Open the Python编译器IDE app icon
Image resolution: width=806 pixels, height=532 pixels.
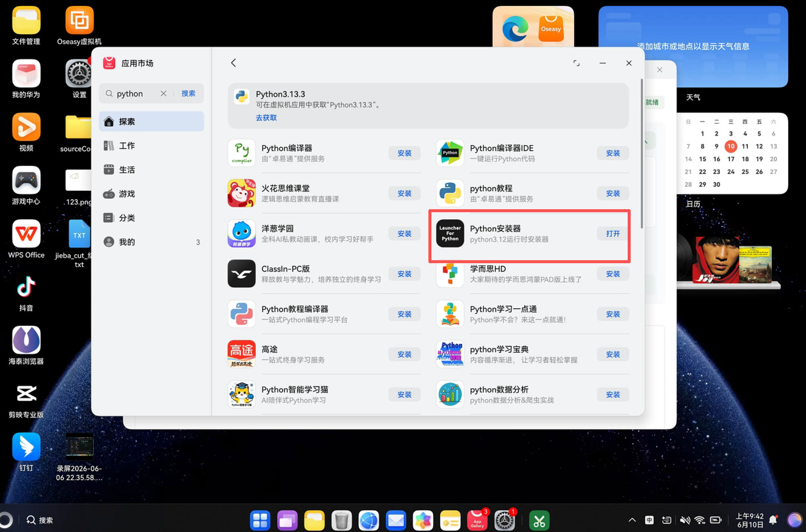[450, 153]
